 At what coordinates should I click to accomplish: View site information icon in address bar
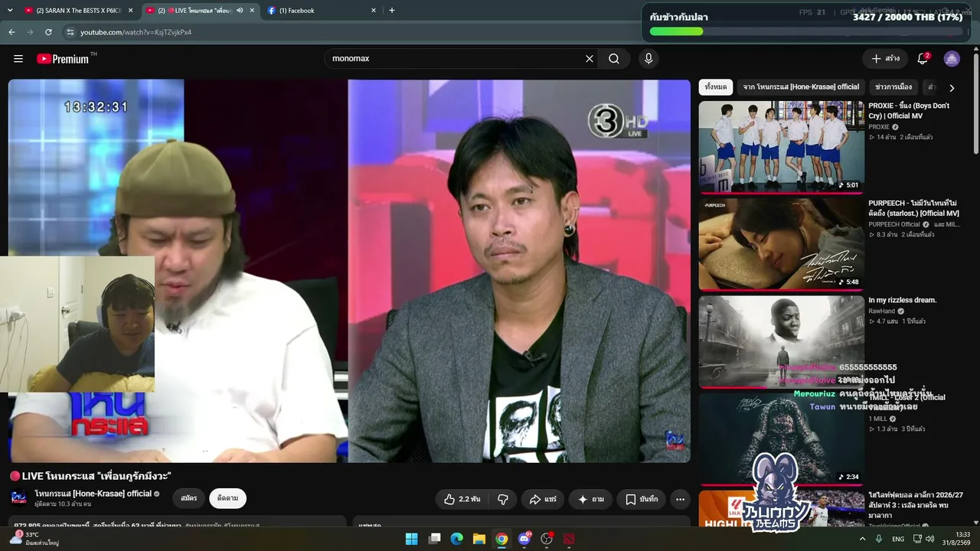click(x=70, y=32)
